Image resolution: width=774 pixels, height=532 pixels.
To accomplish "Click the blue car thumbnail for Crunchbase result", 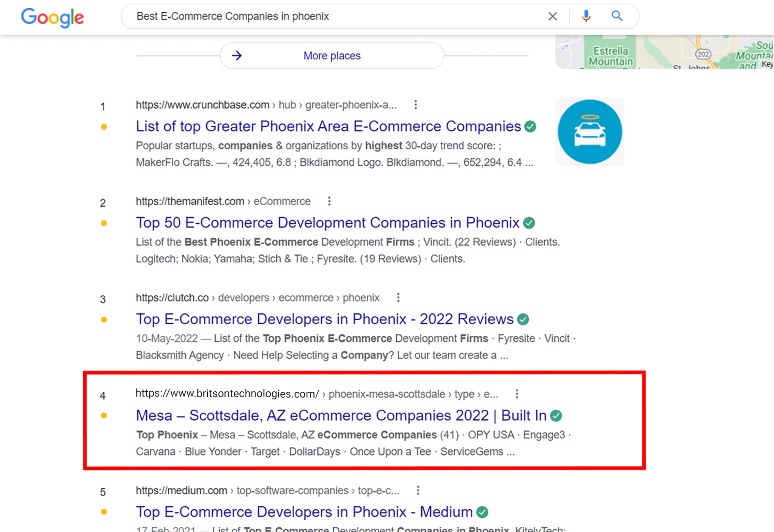I will point(590,132).
